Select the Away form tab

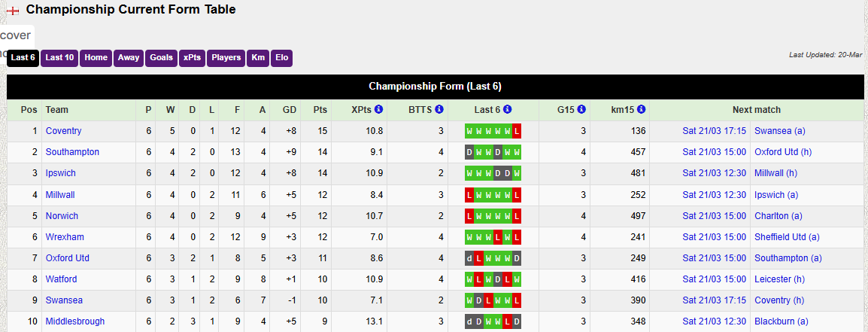(129, 58)
